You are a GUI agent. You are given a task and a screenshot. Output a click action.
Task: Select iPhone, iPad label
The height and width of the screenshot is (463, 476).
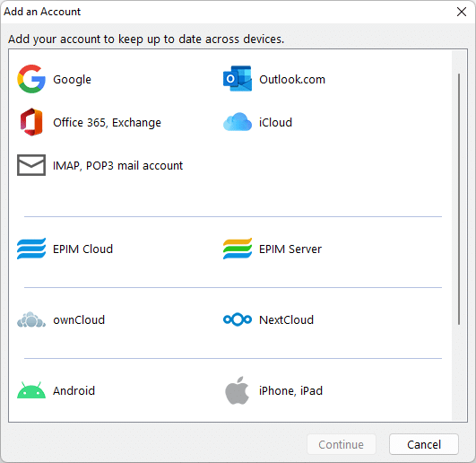290,391
